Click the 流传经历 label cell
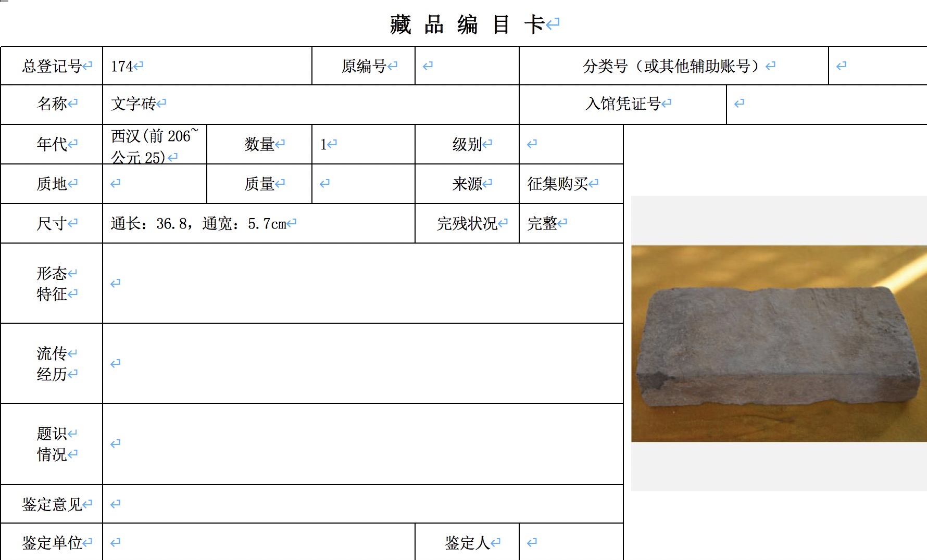Screen dimensions: 927x560 52,363
